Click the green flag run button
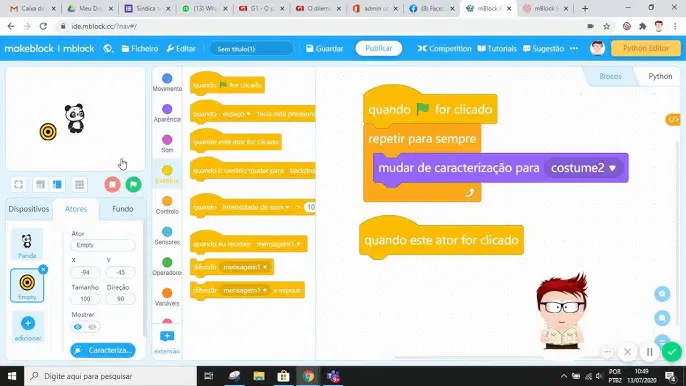Viewport: 686px width, 386px height. click(133, 184)
